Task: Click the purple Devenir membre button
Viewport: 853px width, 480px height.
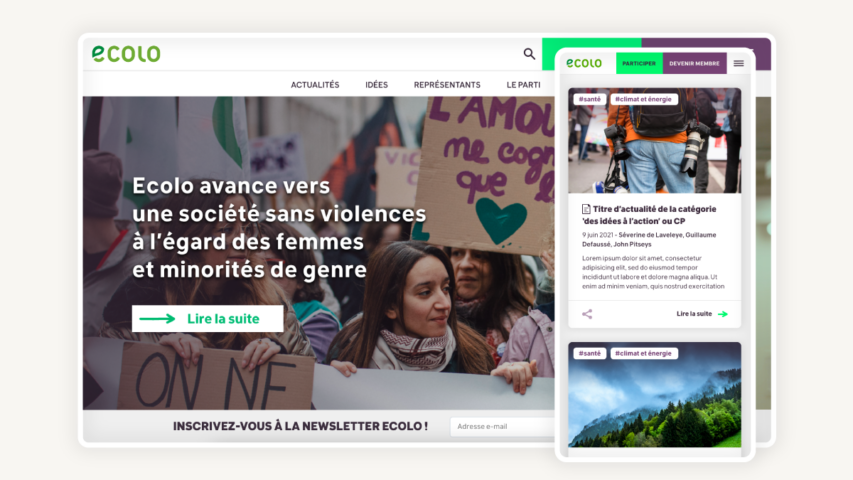Action: tap(694, 63)
